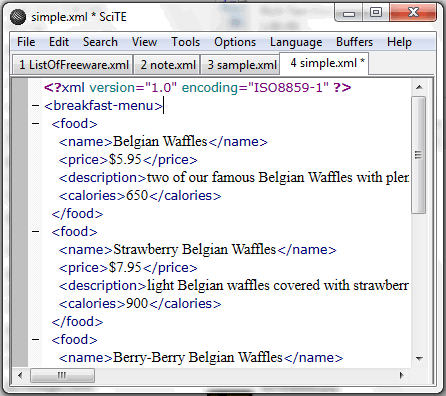Place cursor on the <breakfast-menu> tag
The height and width of the screenshot is (396, 446).
[103, 106]
